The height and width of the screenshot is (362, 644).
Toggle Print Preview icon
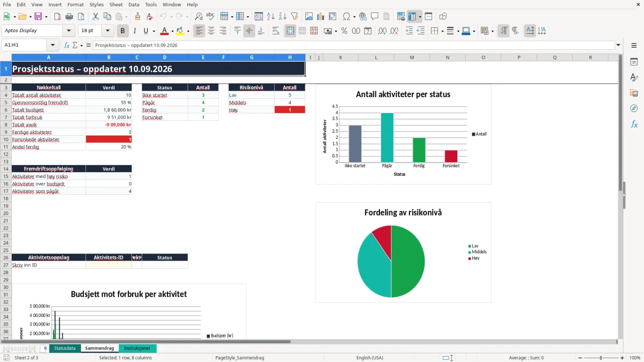click(81, 17)
